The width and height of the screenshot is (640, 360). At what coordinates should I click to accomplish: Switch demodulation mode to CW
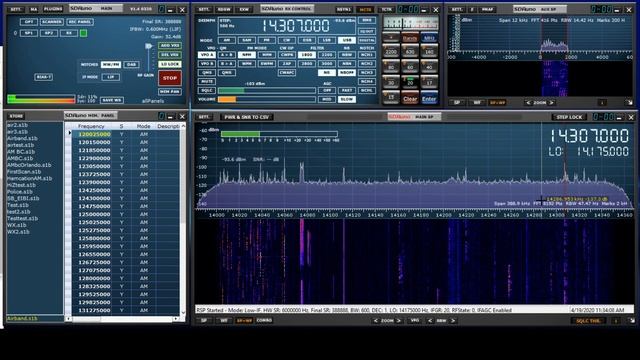tap(287, 40)
